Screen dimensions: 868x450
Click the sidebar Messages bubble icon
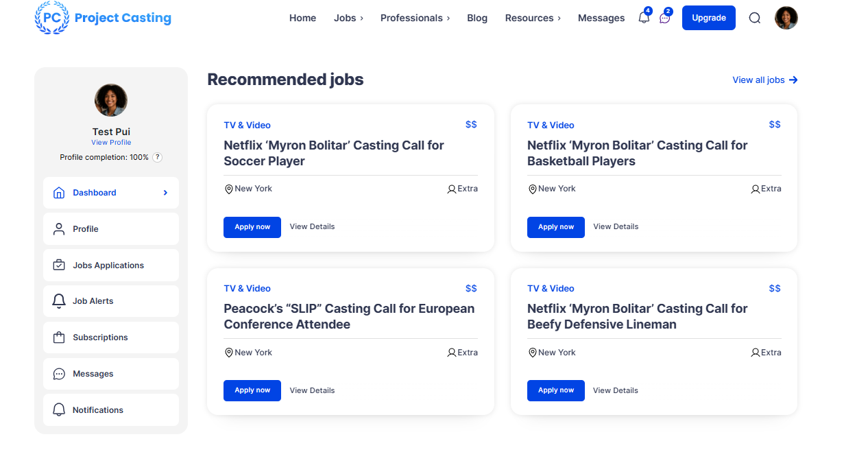tap(59, 374)
